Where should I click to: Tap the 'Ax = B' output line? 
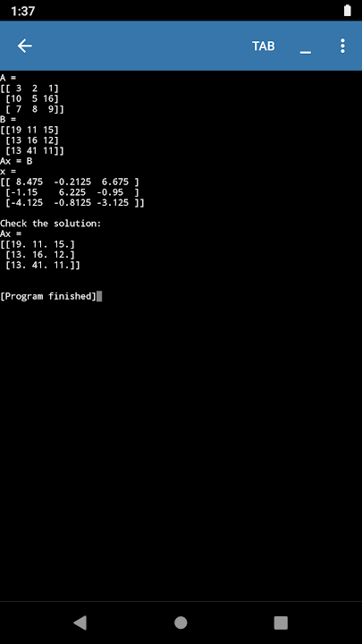[16, 161]
